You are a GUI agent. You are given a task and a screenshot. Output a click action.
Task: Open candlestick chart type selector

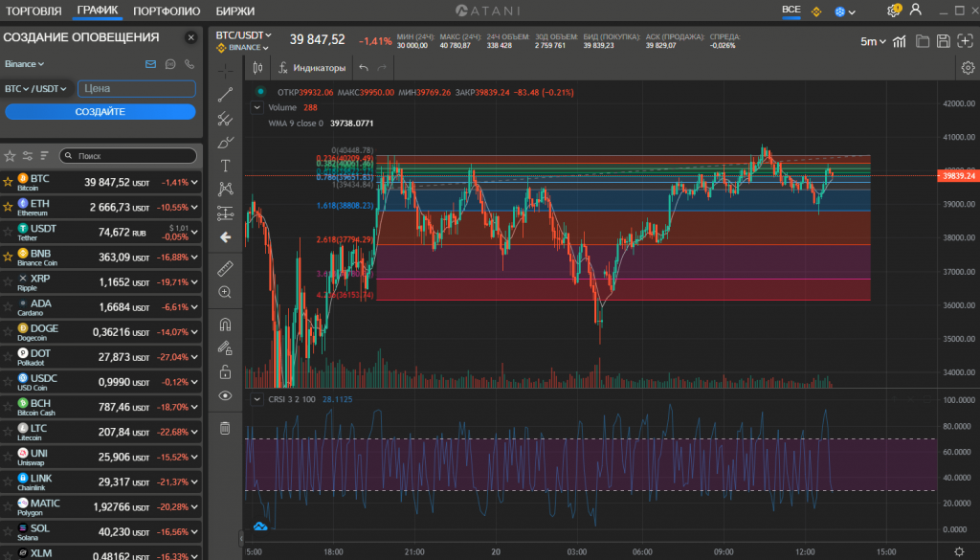tap(257, 68)
